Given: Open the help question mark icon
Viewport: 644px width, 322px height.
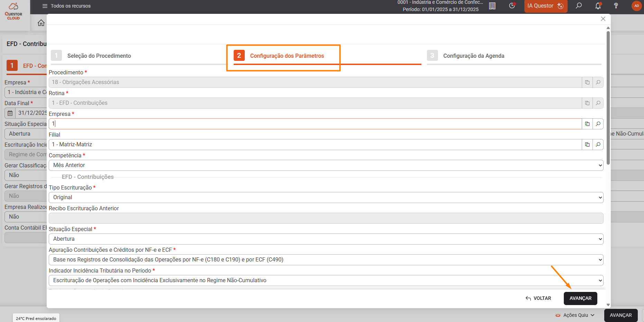Looking at the screenshot, I should click(616, 6).
